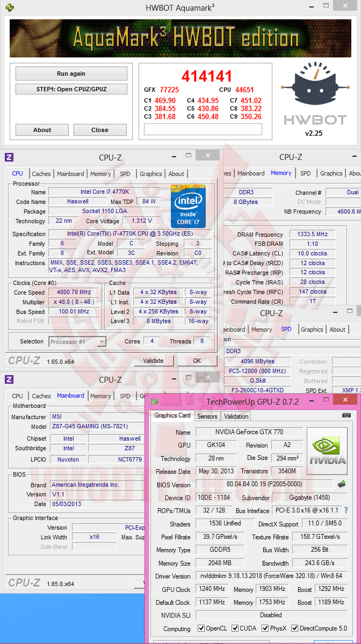Open the Graphics tab in the CPU-Z CPU window
Image resolution: width=361 pixels, height=644 pixels.
point(151,174)
